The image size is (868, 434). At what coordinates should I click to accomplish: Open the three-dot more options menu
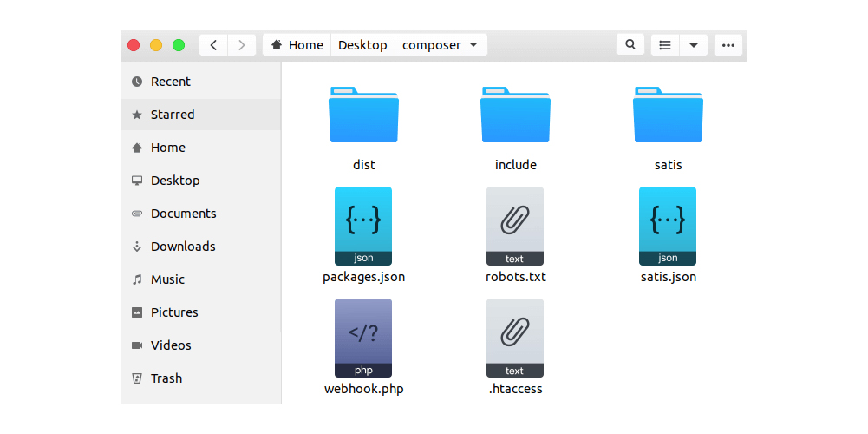tap(728, 45)
